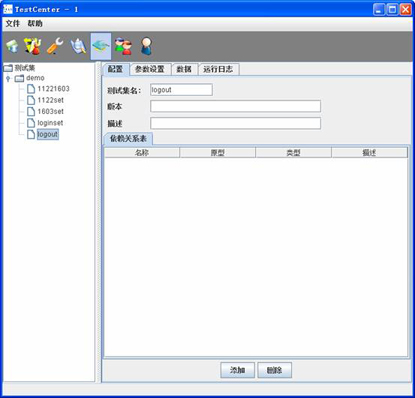Maximize the TestCenter window

(392, 9)
